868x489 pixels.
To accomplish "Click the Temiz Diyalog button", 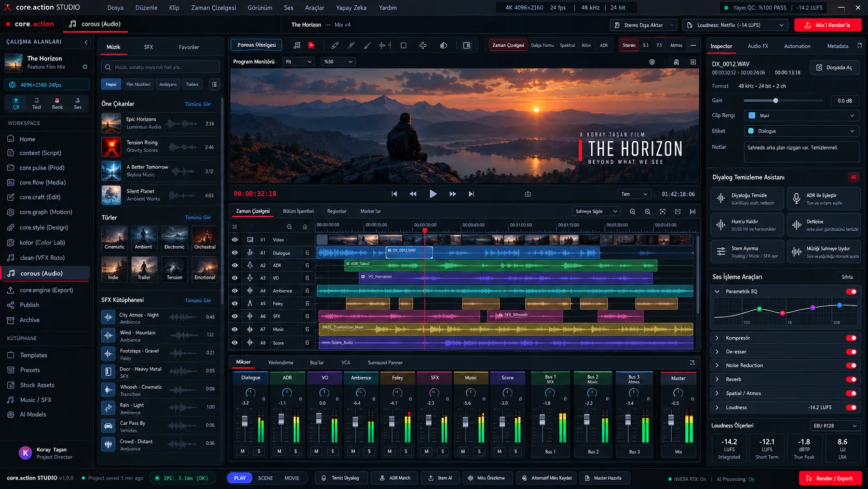I will coord(341,478).
